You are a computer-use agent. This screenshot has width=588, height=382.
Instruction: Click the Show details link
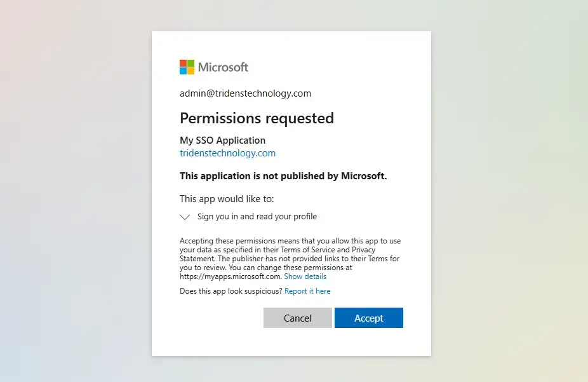[x=305, y=276]
